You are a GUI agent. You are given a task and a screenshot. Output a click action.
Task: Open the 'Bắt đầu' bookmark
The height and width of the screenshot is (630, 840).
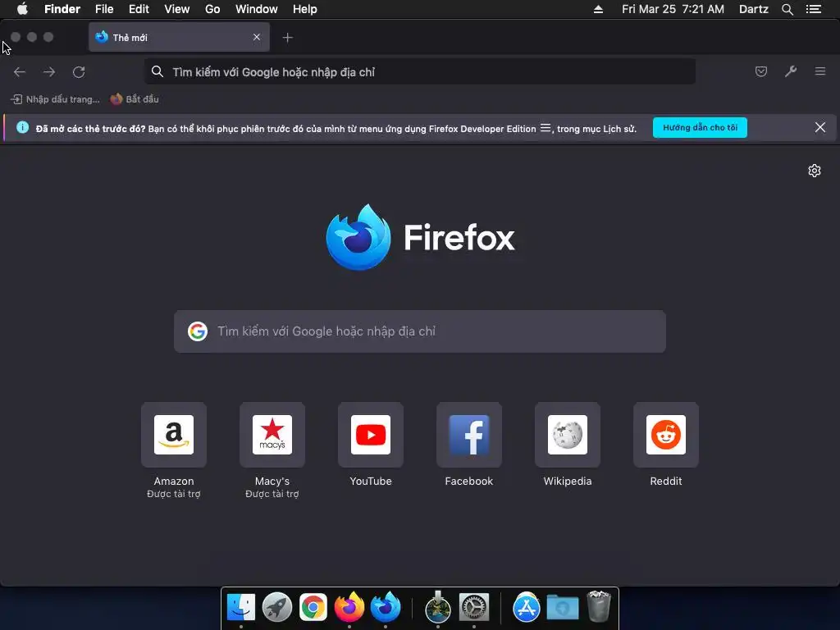pyautogui.click(x=135, y=99)
